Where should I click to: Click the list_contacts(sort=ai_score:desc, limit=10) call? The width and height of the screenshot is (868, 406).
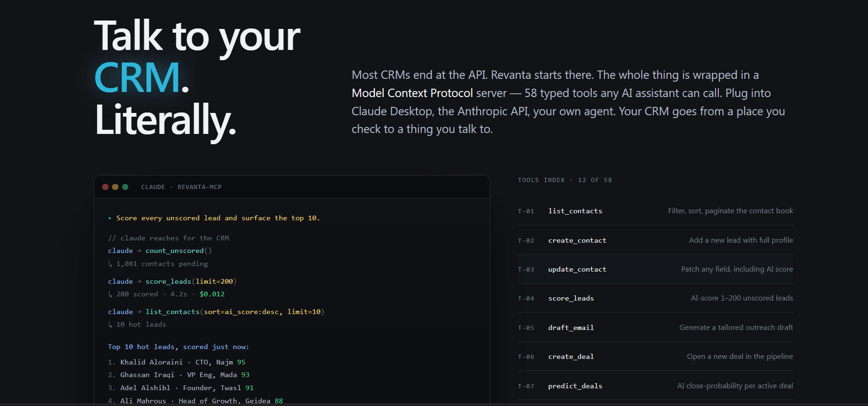click(235, 312)
